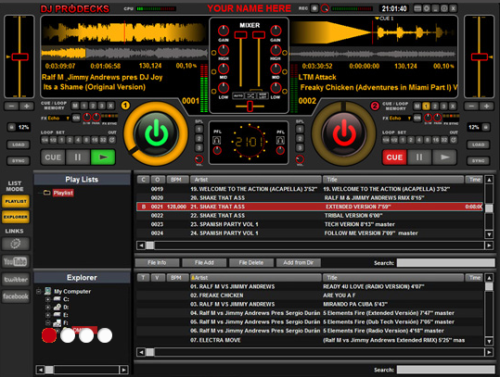This screenshot has width=500, height=377.
Task: Click the File Add button
Action: (x=204, y=263)
